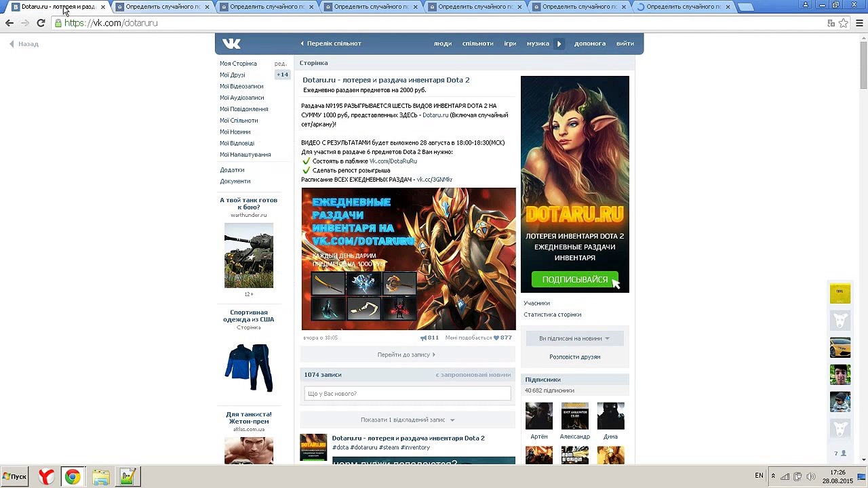The width and height of the screenshot is (868, 488).
Task: Click the volume speaker tray icon
Action: coord(811,476)
